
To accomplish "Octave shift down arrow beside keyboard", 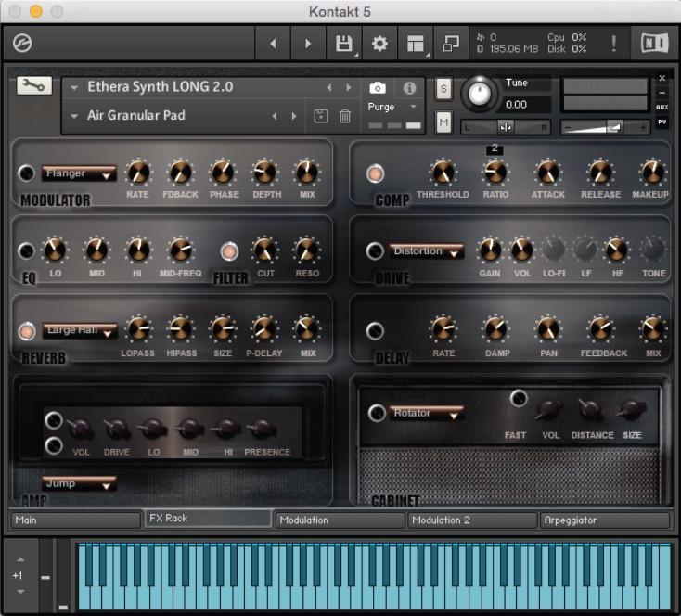I will point(20,591).
